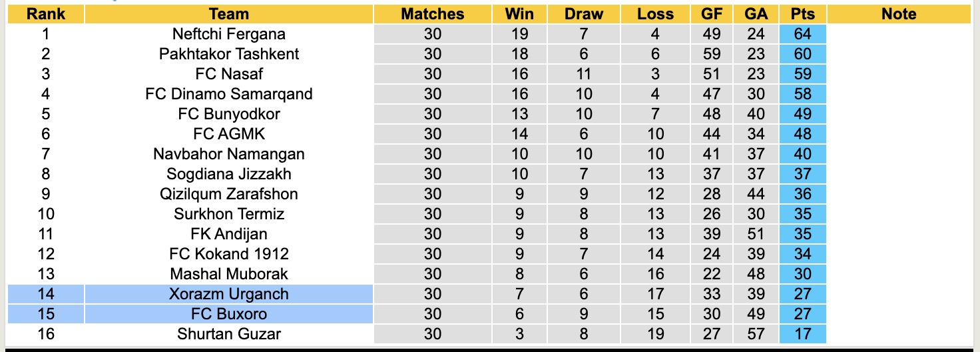Click the Note column header
The width and height of the screenshot is (980, 352).
(899, 14)
